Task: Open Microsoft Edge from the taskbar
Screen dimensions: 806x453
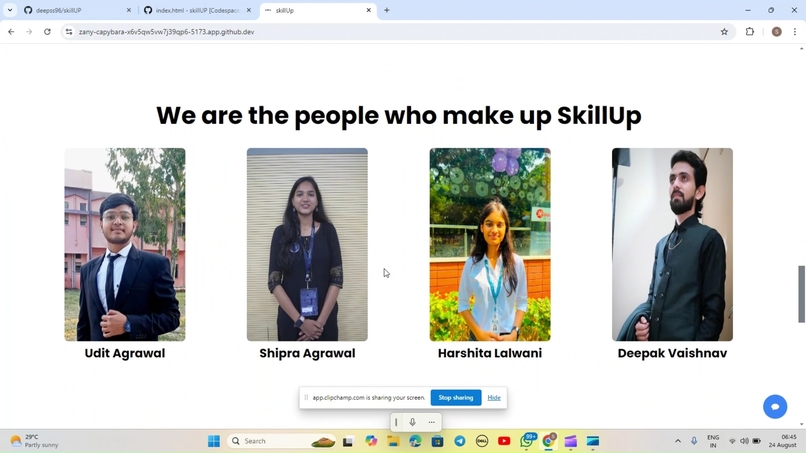Action: [x=415, y=441]
